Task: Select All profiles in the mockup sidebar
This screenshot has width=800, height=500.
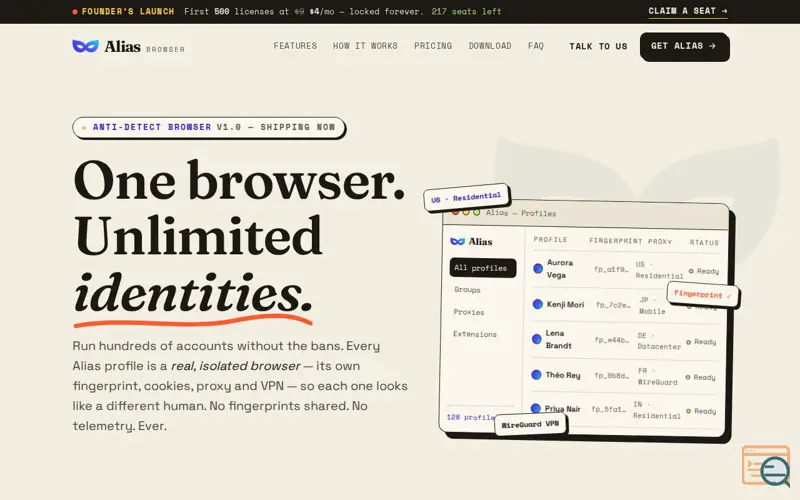Action: (483, 268)
